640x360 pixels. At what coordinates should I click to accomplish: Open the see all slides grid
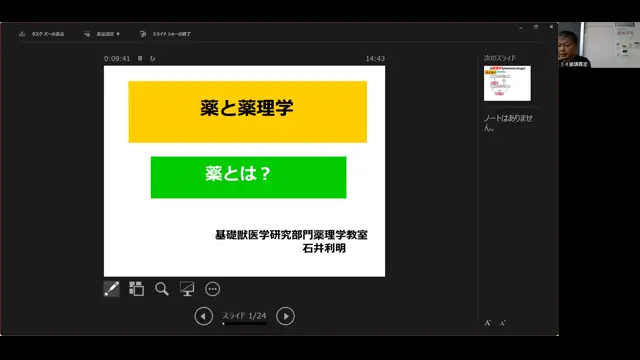pos(136,289)
